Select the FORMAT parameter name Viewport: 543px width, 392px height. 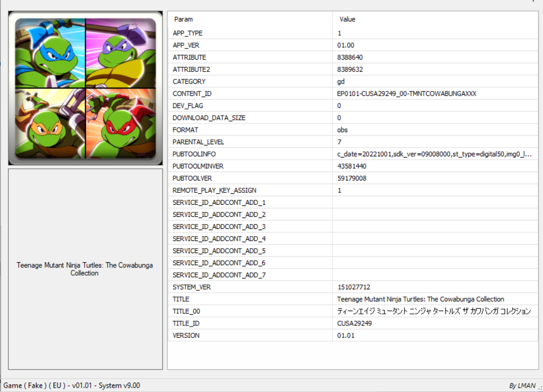tap(185, 130)
